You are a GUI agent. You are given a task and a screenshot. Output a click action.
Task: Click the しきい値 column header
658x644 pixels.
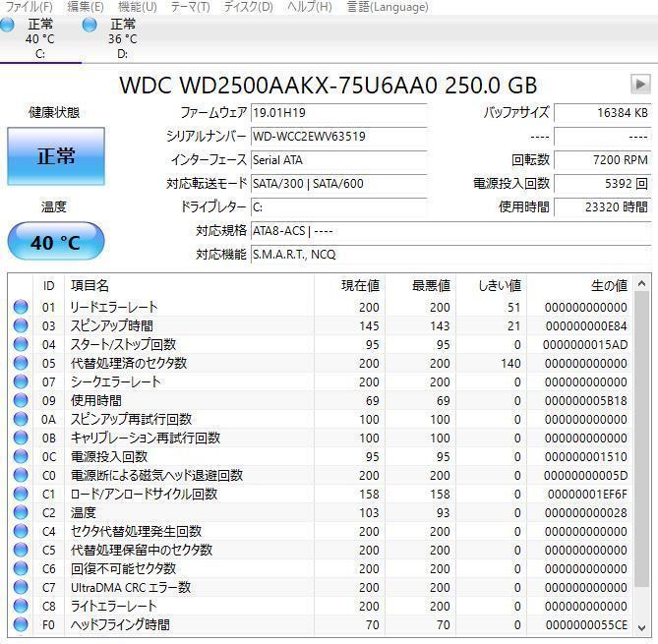(x=492, y=286)
